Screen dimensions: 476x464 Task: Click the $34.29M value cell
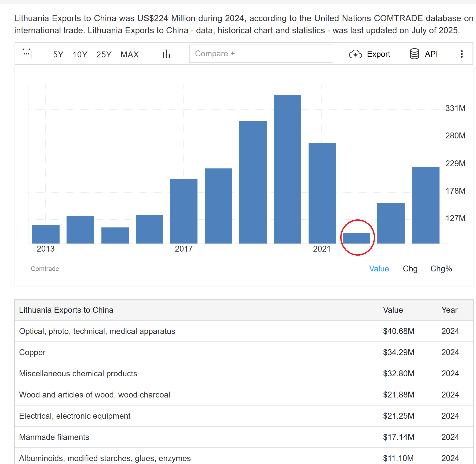click(x=398, y=352)
